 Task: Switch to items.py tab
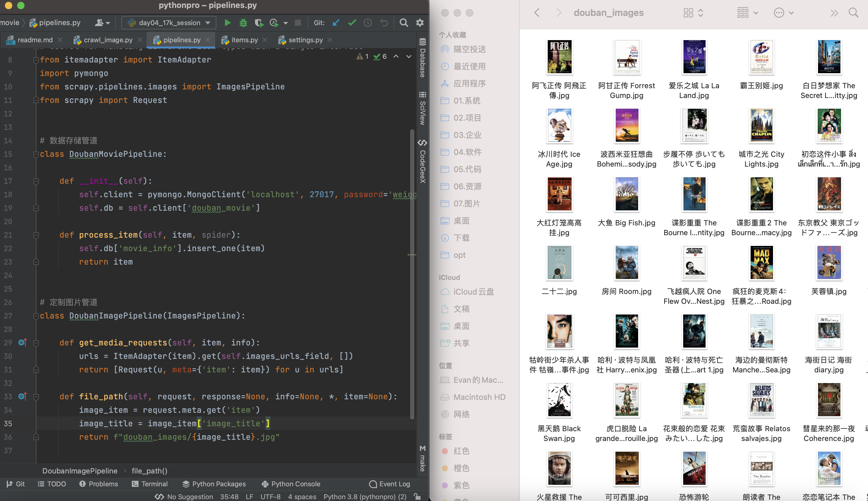point(244,40)
